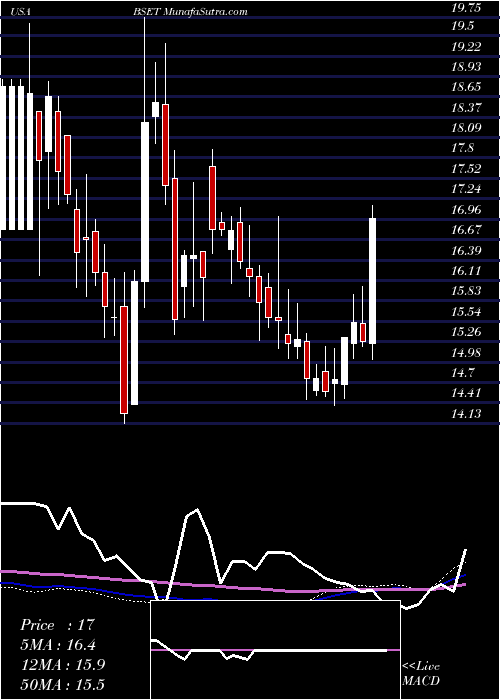Click the 18.65 price axis label
The width and height of the screenshot is (500, 700).
coord(467,87)
